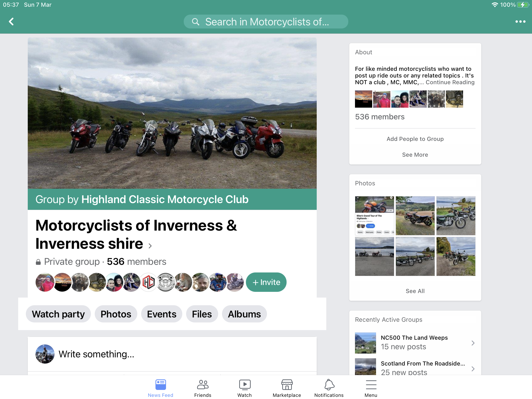The image size is (532, 399).
Task: Open the Watch video icon
Action: (x=245, y=384)
